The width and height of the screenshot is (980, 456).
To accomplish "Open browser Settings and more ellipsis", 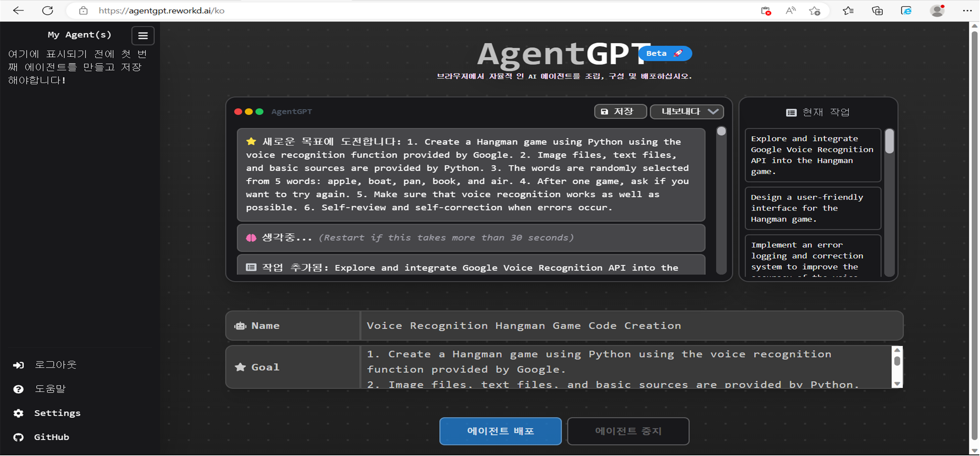I will (x=967, y=11).
